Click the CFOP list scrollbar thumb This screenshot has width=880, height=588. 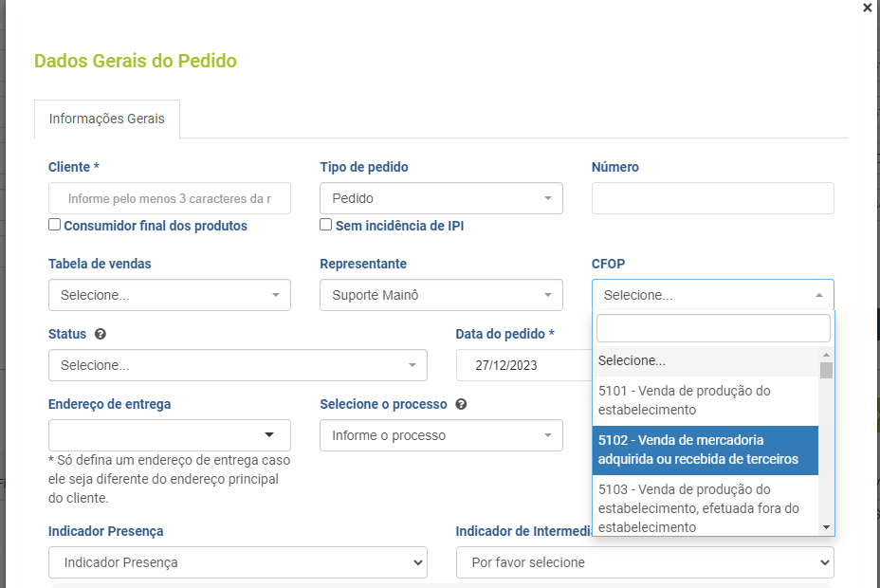pos(826,370)
